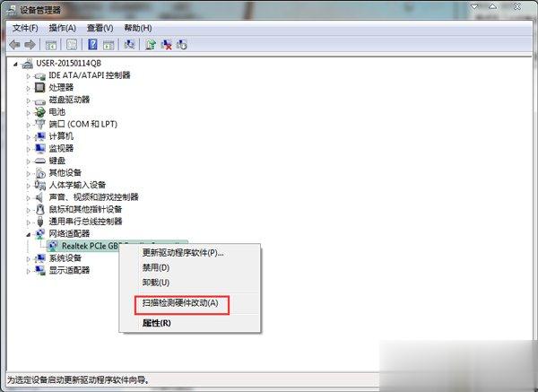This screenshot has width=538, height=392.
Task: Close the 设备管理器 window
Action: coord(517,7)
